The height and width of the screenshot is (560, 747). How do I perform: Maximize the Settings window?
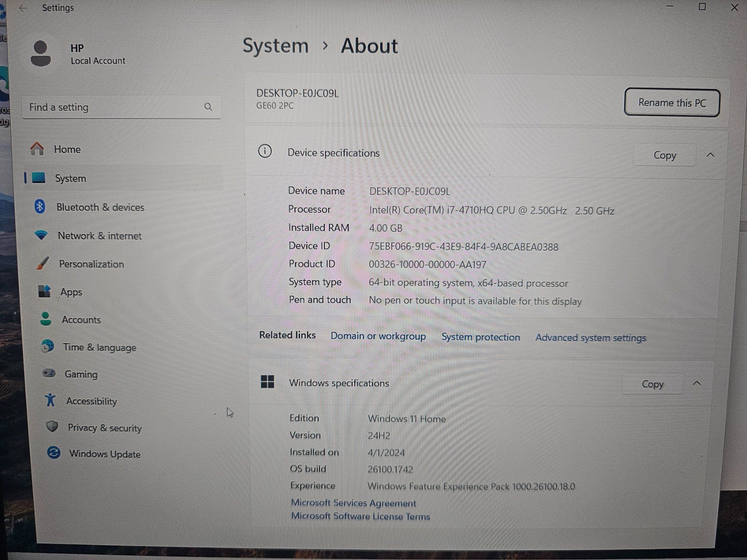[702, 7]
